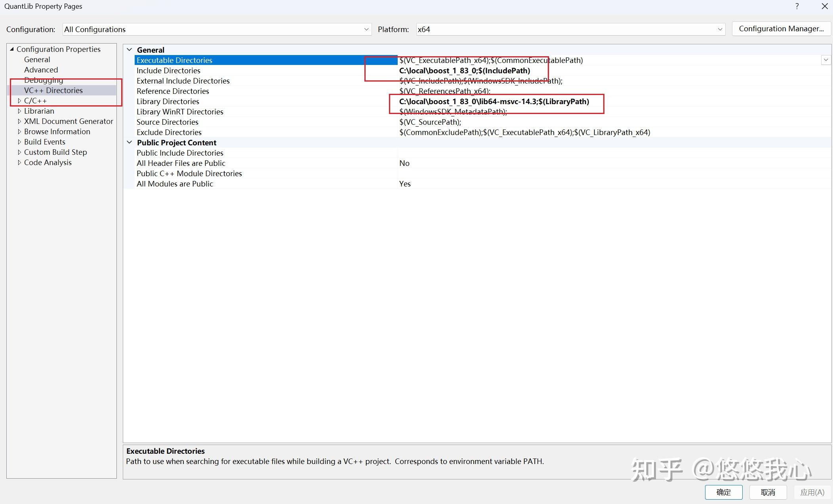Click the help question mark icon

click(797, 6)
